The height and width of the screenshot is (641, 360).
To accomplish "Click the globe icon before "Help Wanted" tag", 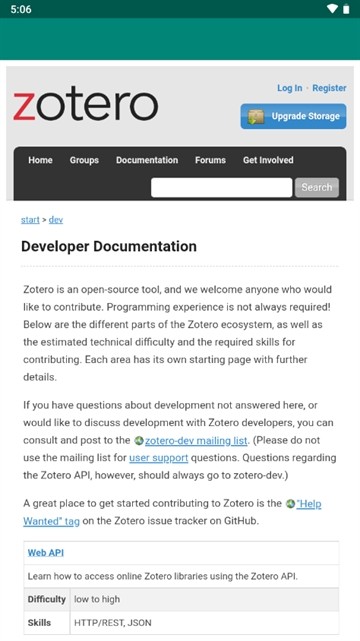I will pyautogui.click(x=291, y=504).
